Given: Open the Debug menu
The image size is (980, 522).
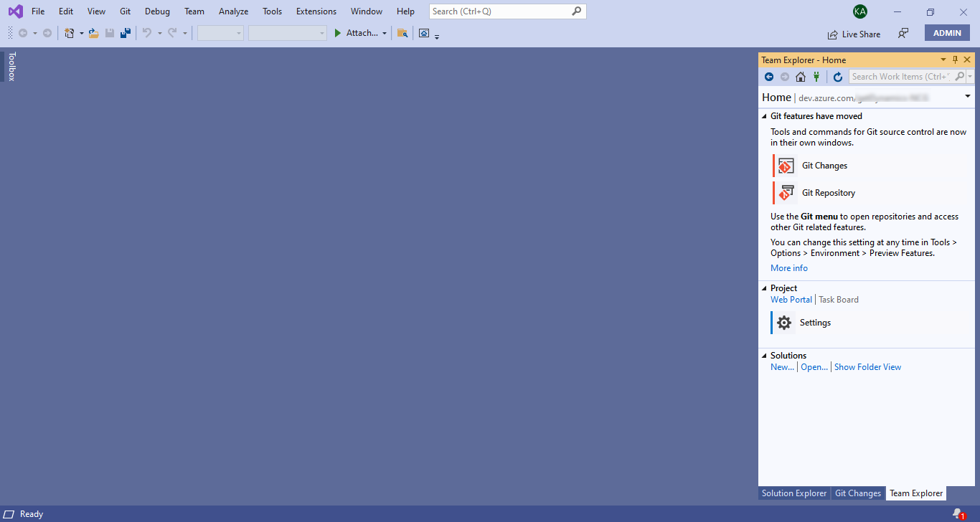Looking at the screenshot, I should pyautogui.click(x=157, y=11).
